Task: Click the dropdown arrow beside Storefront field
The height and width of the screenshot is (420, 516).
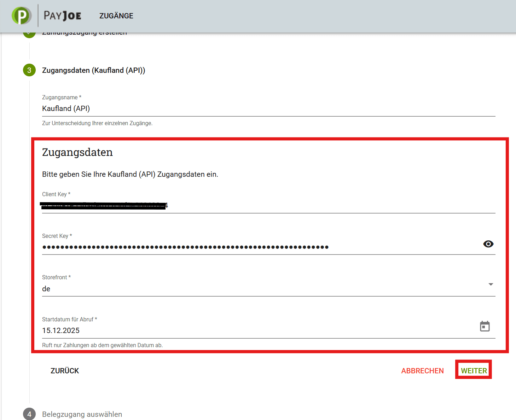Action: click(491, 284)
